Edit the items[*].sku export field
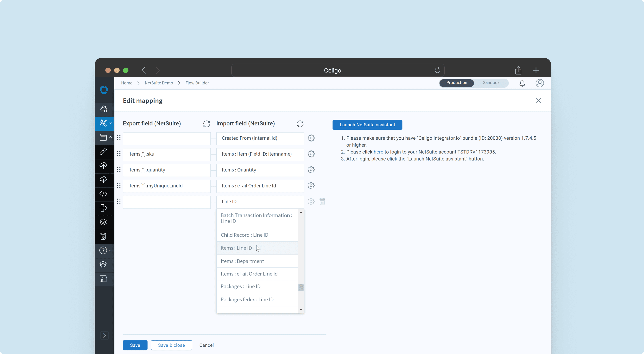 pyautogui.click(x=166, y=154)
